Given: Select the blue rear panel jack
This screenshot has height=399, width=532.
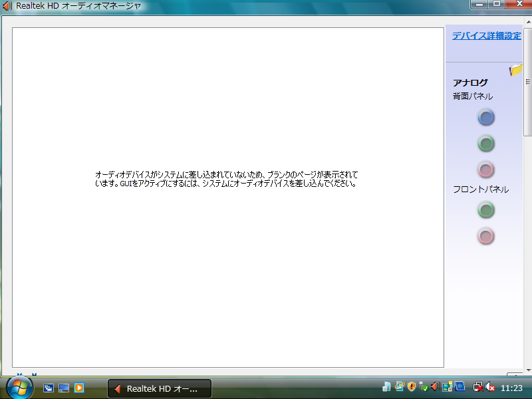Looking at the screenshot, I should point(486,118).
